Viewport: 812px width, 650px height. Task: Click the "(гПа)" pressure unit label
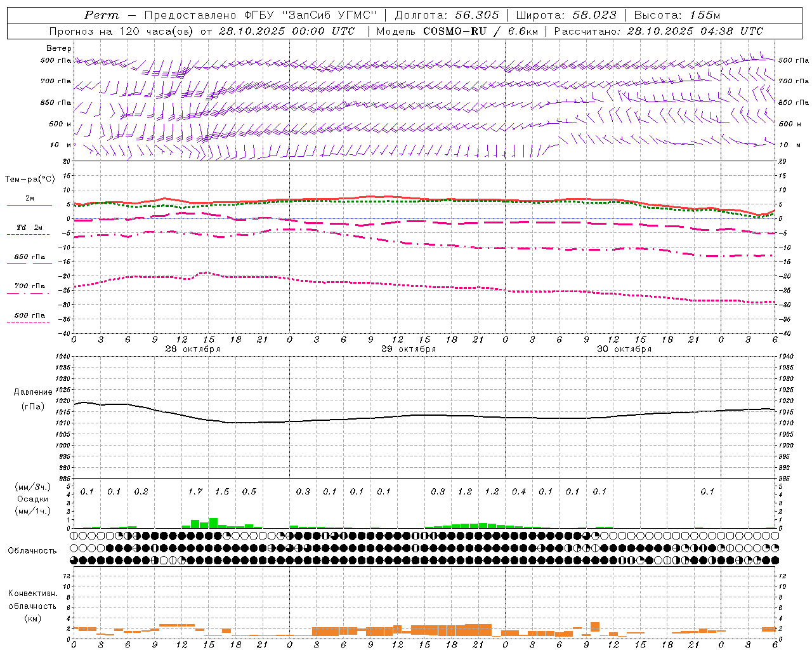[x=33, y=407]
